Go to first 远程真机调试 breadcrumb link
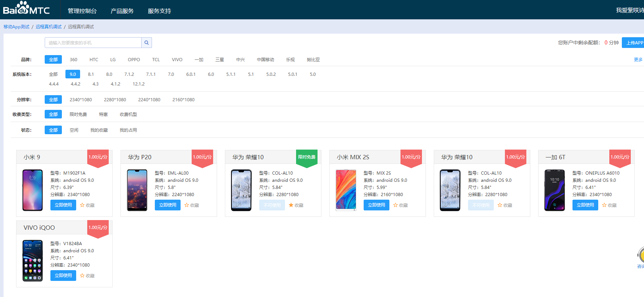This screenshot has height=297, width=644. tap(49, 27)
